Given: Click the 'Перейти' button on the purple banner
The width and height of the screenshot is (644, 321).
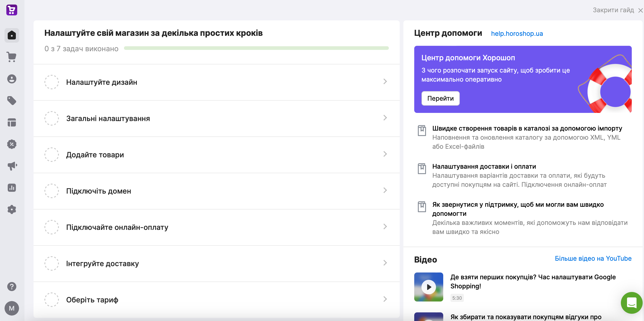Looking at the screenshot, I should coord(440,98).
